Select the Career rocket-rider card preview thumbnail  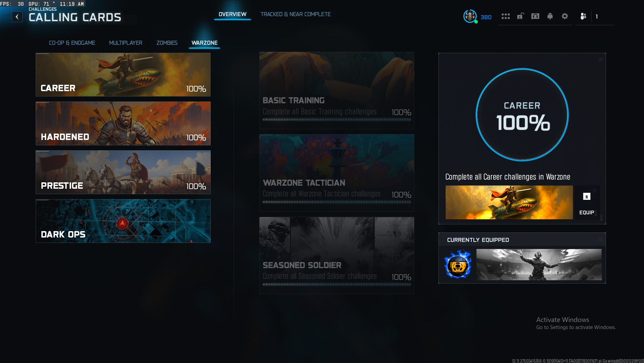coord(509,203)
